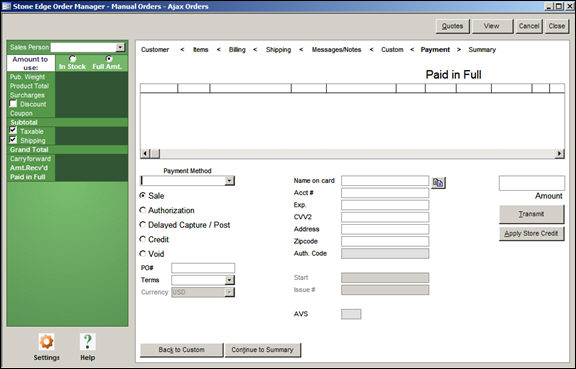Choose the Authorization transaction type
The height and width of the screenshot is (369, 576).
coord(143,210)
